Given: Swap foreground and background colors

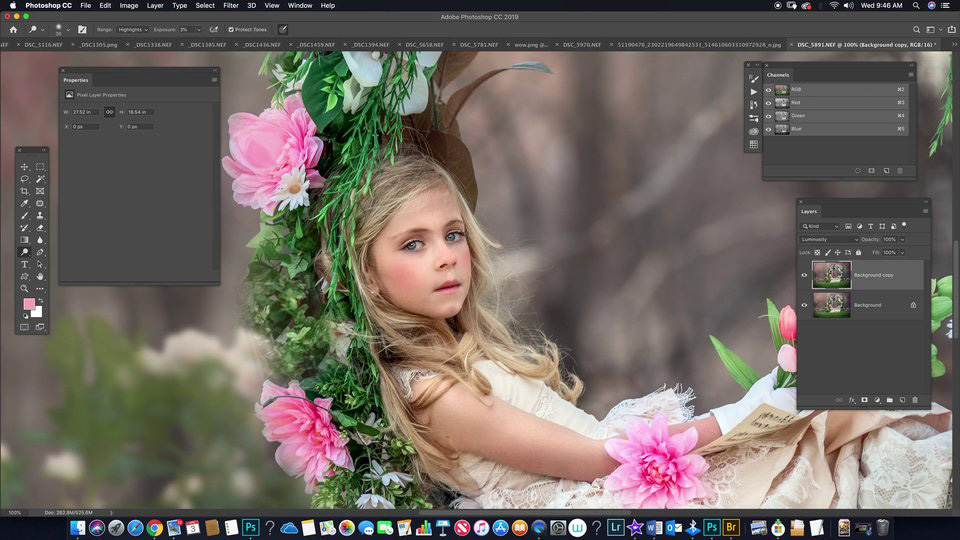Looking at the screenshot, I should pyautogui.click(x=40, y=301).
